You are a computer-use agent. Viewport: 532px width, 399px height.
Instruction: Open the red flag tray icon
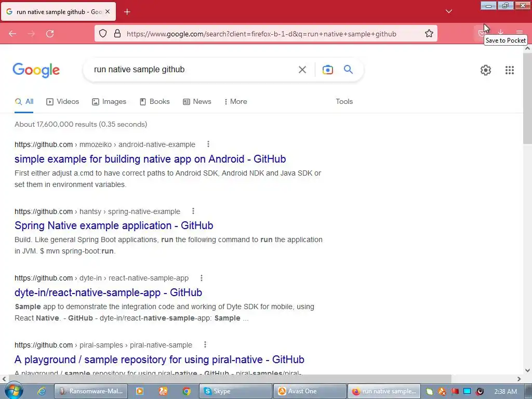455,392
